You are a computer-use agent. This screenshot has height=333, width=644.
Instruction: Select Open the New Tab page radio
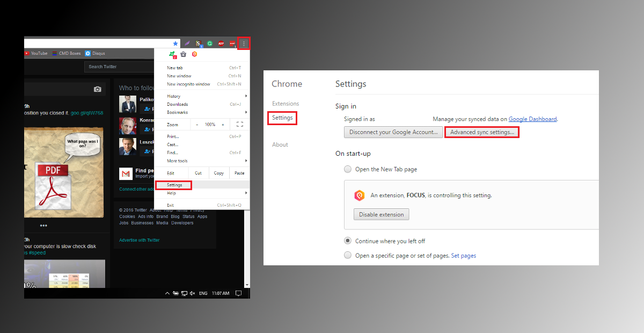[348, 169]
